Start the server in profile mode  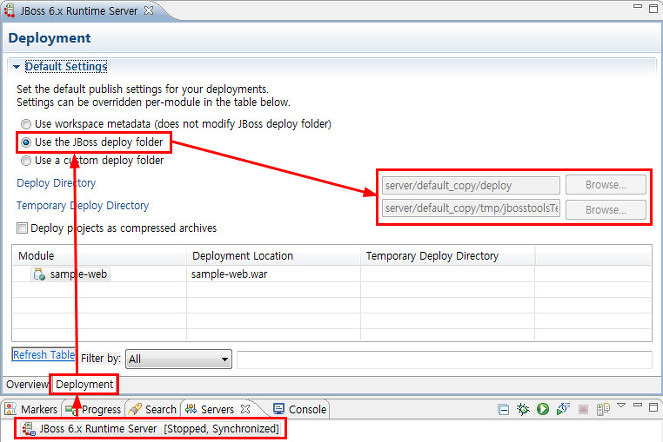pyautogui.click(x=563, y=409)
